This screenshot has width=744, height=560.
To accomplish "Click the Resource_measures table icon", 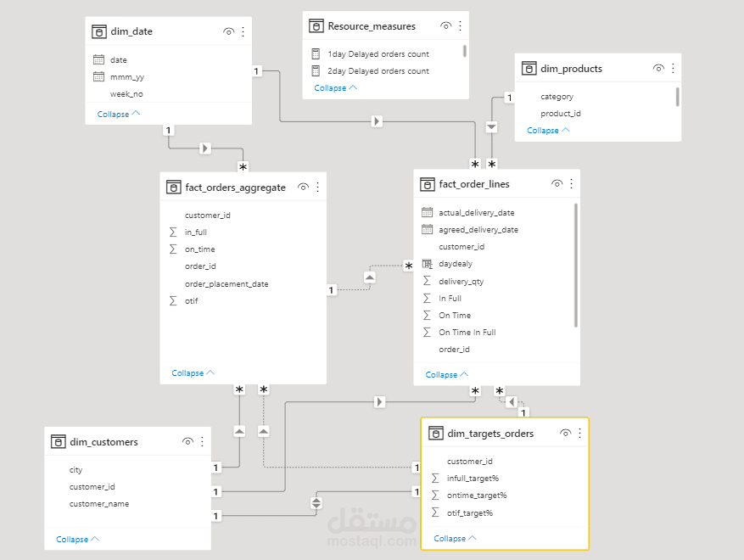I will 316,26.
